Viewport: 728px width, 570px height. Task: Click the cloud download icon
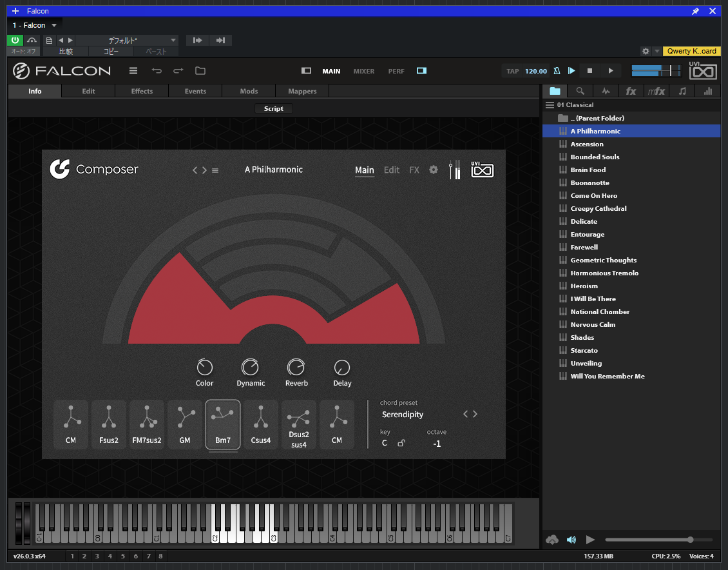click(552, 540)
